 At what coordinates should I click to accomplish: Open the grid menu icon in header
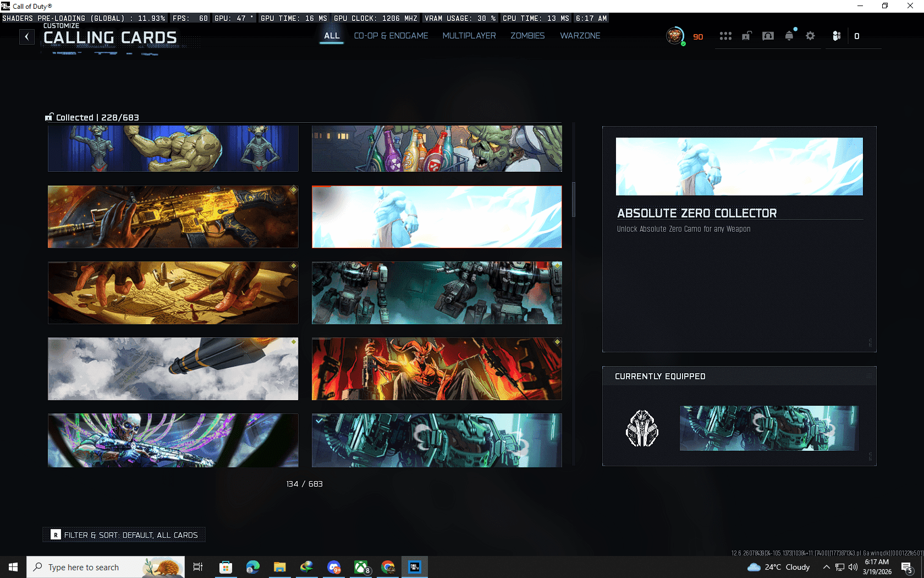(x=725, y=36)
